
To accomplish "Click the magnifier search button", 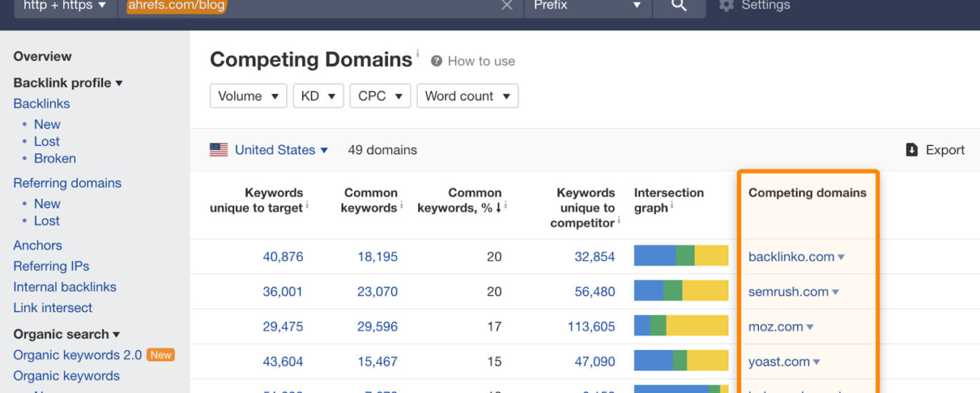I will coord(679,6).
